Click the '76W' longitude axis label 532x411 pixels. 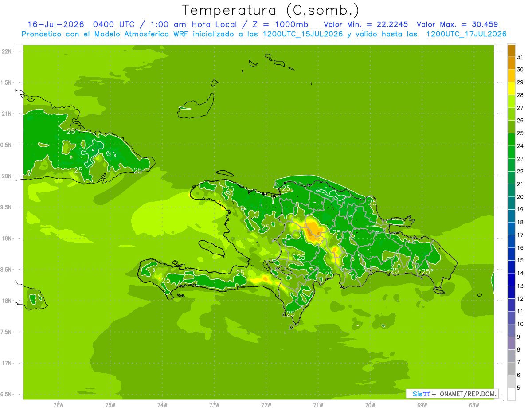coord(59,405)
